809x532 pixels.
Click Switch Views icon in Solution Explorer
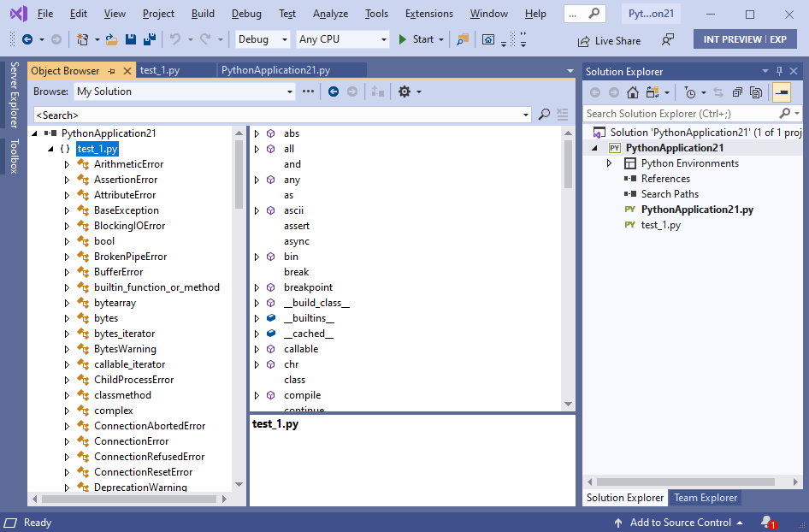(x=653, y=92)
